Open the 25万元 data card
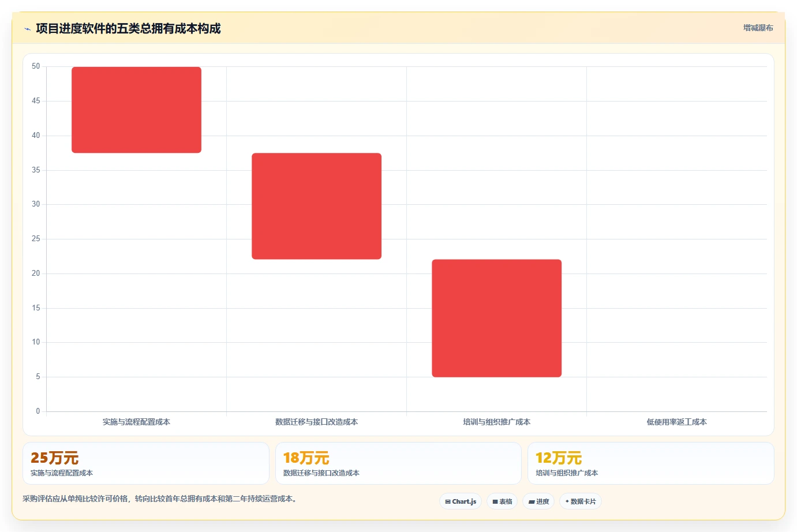This screenshot has height=532, width=797. tap(146, 463)
